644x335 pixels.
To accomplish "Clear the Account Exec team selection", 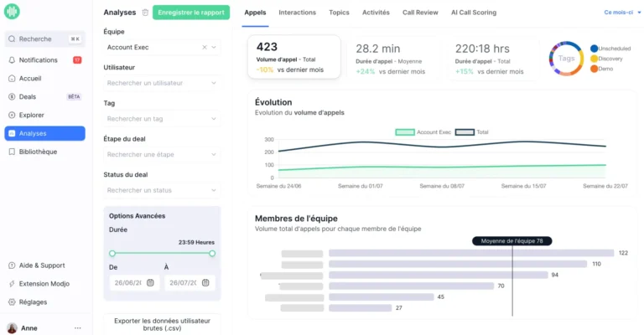I will [x=204, y=47].
